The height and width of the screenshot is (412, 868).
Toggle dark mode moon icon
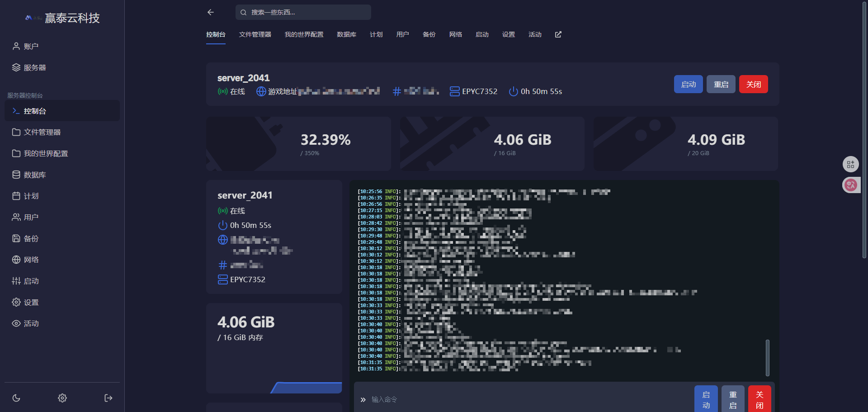click(16, 398)
